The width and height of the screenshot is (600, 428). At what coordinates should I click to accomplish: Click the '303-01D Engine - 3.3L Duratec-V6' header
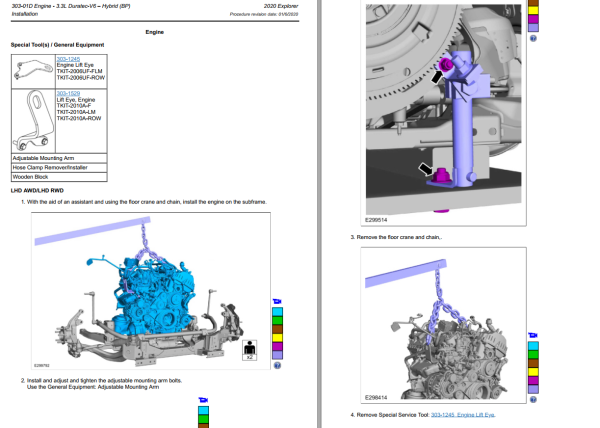coord(71,6)
